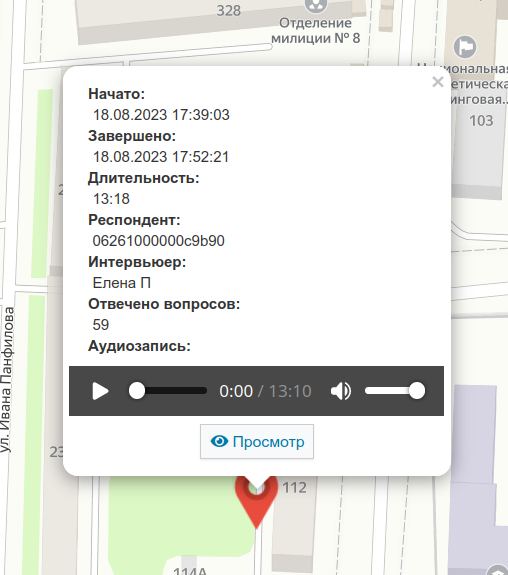508x575 pixels.
Task: Close the interview info popup
Action: [x=438, y=82]
